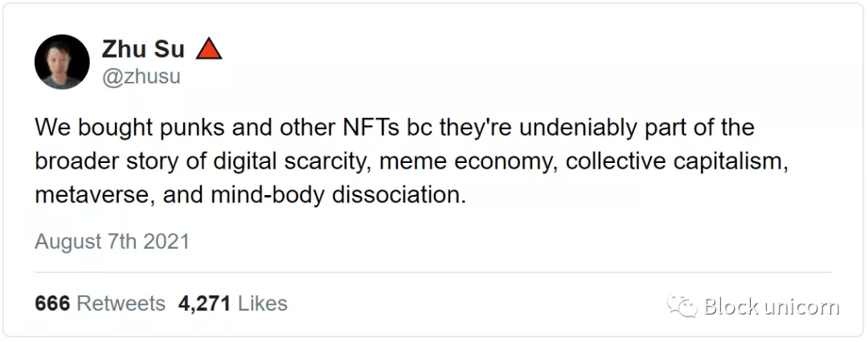Screen dimensions: 868x342
Task: Click Zhu Su's profile avatar
Action: coord(62,62)
